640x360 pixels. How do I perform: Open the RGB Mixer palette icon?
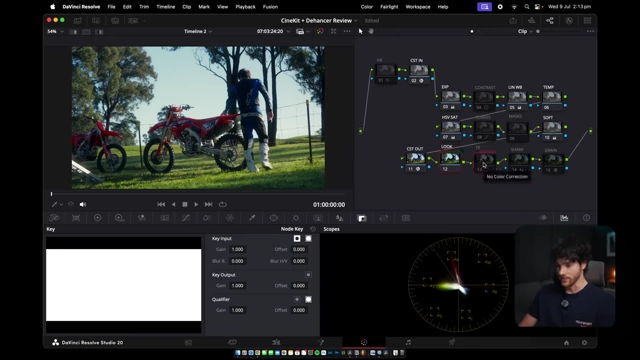(142, 218)
